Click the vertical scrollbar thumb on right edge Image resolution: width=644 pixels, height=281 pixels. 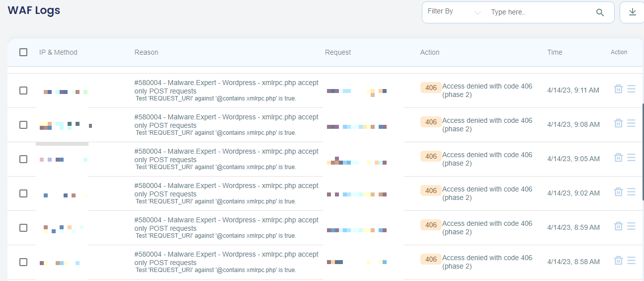click(643, 152)
